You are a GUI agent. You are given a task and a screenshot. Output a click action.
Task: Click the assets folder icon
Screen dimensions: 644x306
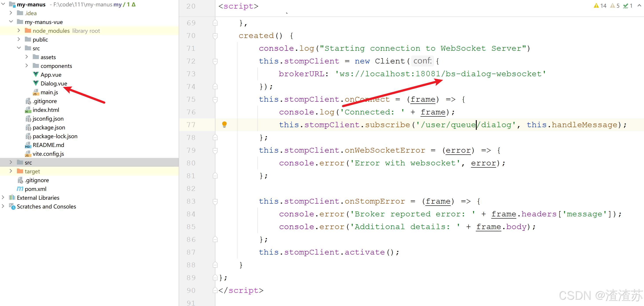[36, 57]
